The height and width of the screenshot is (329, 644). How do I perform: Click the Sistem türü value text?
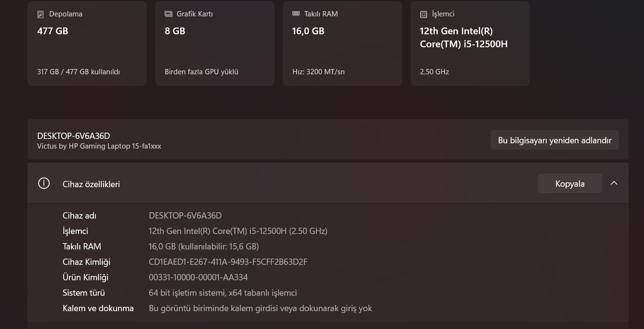223,293
